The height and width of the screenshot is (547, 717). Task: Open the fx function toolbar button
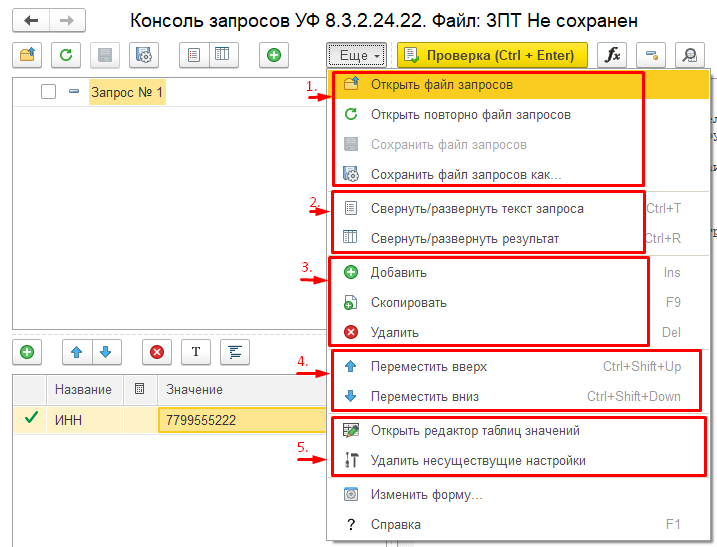(x=612, y=55)
